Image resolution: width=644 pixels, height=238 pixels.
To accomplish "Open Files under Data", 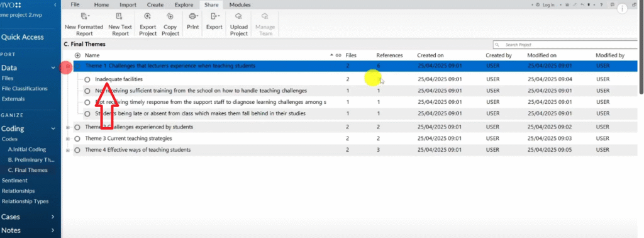I will [8, 78].
